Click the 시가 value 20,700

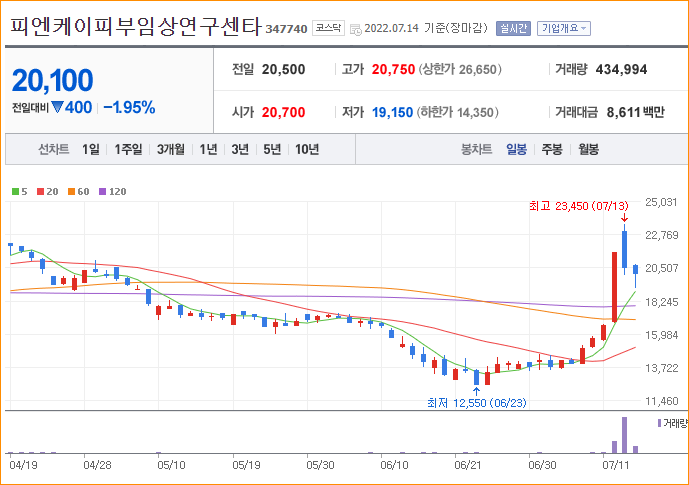(x=283, y=112)
